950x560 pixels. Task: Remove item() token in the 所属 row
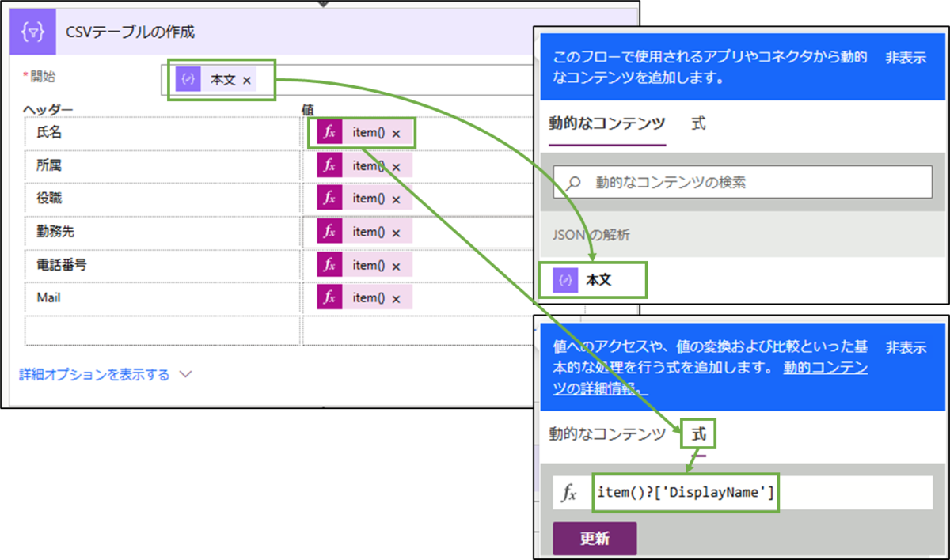pos(396,166)
